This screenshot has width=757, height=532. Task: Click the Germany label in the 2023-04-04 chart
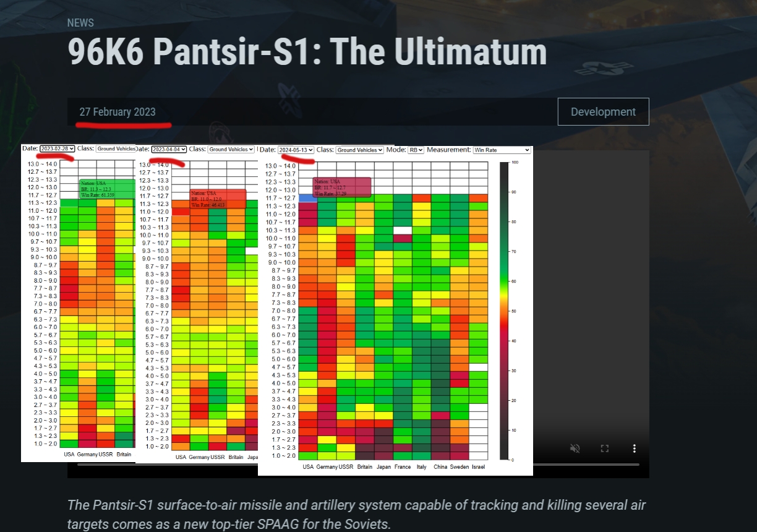tap(199, 457)
